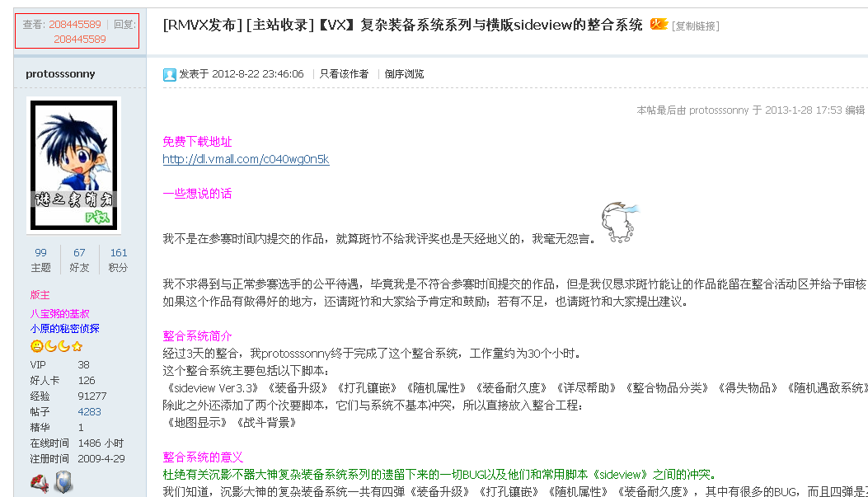
Task: Click the 4283 posts count link
Action: 90,412
